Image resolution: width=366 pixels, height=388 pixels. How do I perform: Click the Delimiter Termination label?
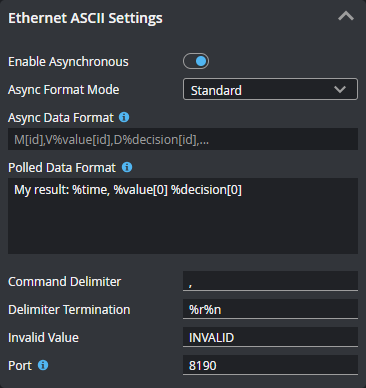click(x=69, y=310)
